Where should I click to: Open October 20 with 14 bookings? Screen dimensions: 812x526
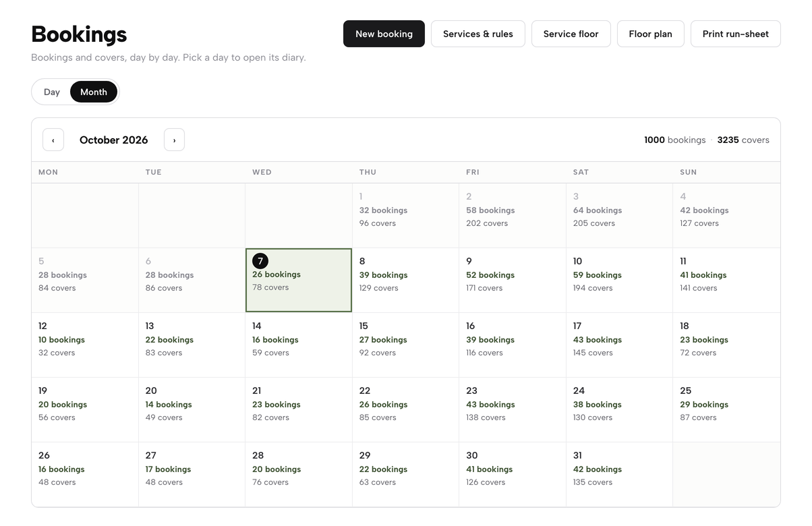(192, 410)
